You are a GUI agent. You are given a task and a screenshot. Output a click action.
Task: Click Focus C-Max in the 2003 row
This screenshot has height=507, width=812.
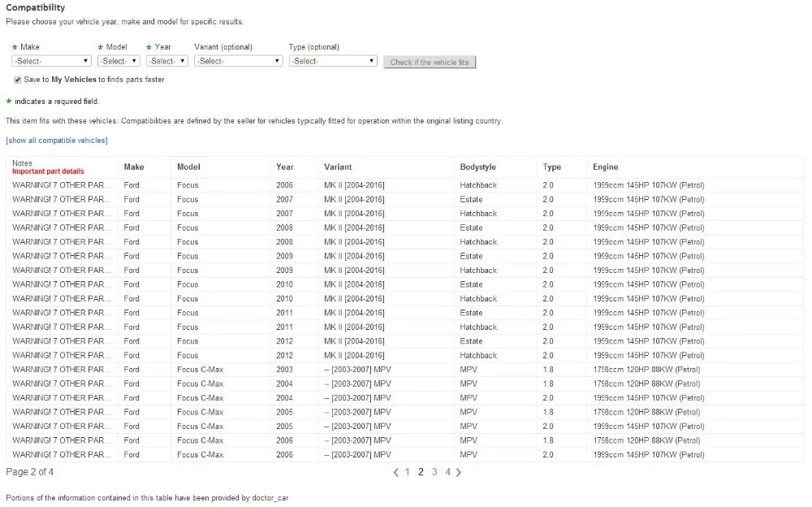point(201,370)
